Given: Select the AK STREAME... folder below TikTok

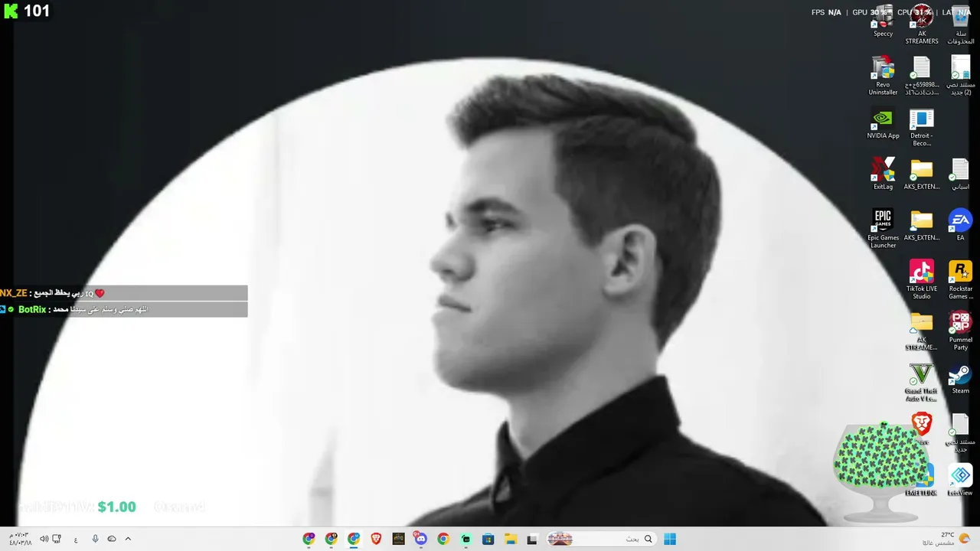Looking at the screenshot, I should [x=922, y=331].
